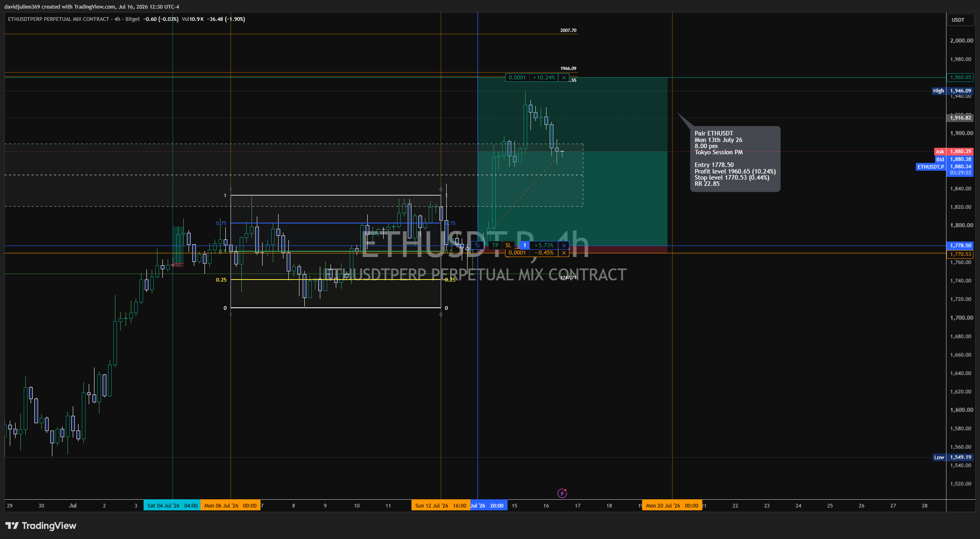Select the 1,770.53 stop price label
This screenshot has width=980, height=539.
960,254
